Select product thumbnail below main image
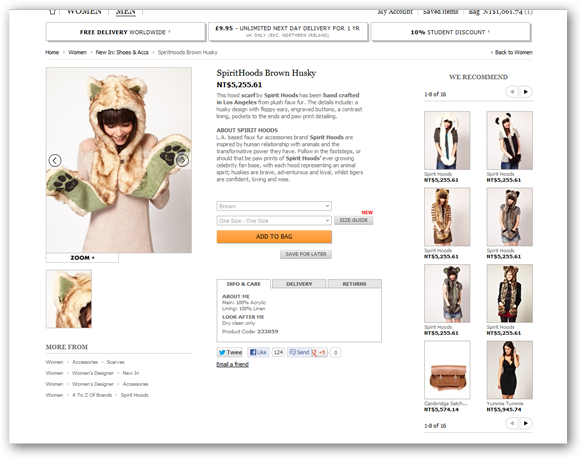581x458 pixels. (69, 299)
